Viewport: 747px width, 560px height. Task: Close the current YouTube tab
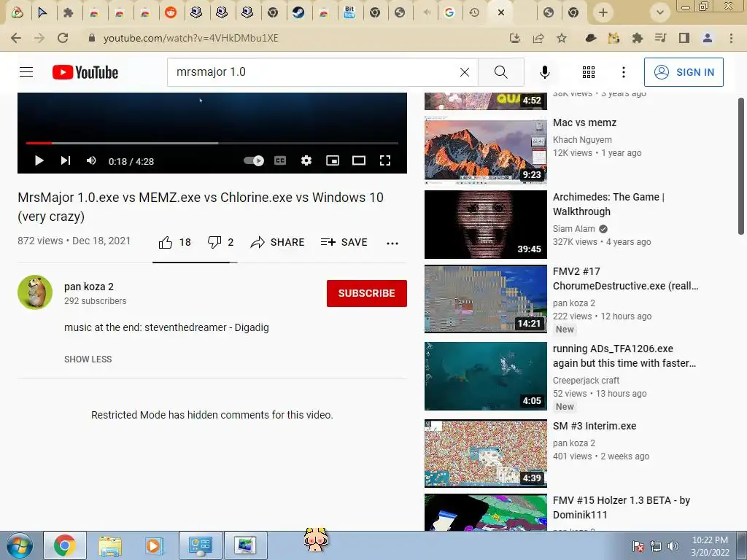pos(500,13)
